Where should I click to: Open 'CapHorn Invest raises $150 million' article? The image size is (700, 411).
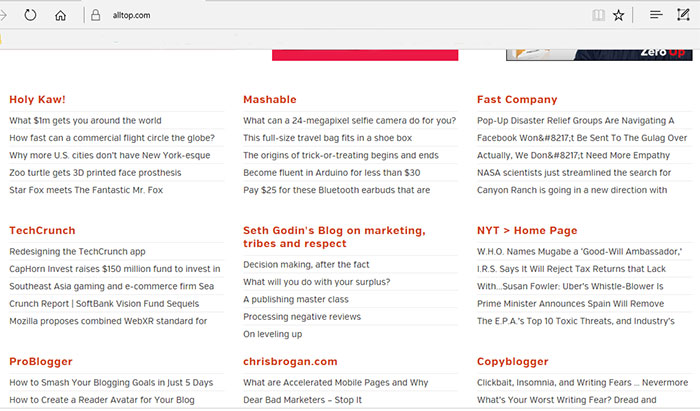115,269
